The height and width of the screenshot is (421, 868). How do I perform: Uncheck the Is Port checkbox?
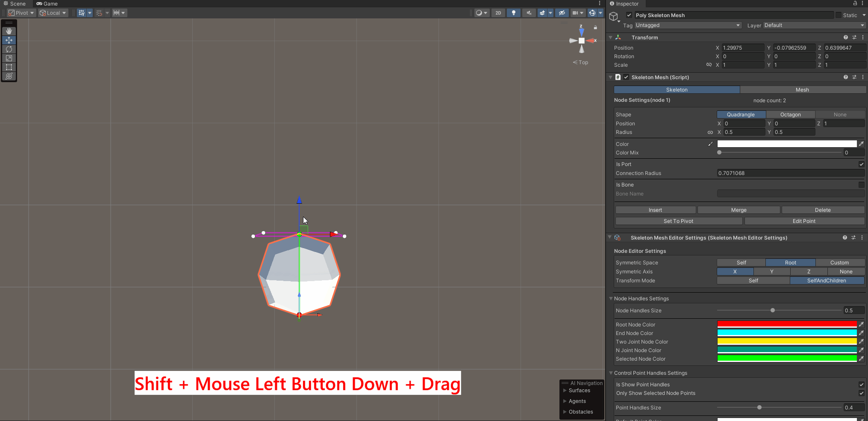pos(861,164)
